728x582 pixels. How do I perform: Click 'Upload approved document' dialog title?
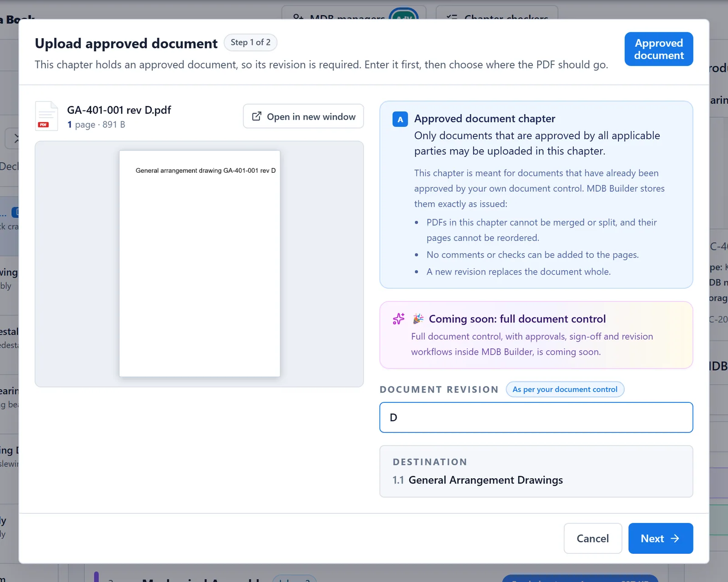coord(126,43)
